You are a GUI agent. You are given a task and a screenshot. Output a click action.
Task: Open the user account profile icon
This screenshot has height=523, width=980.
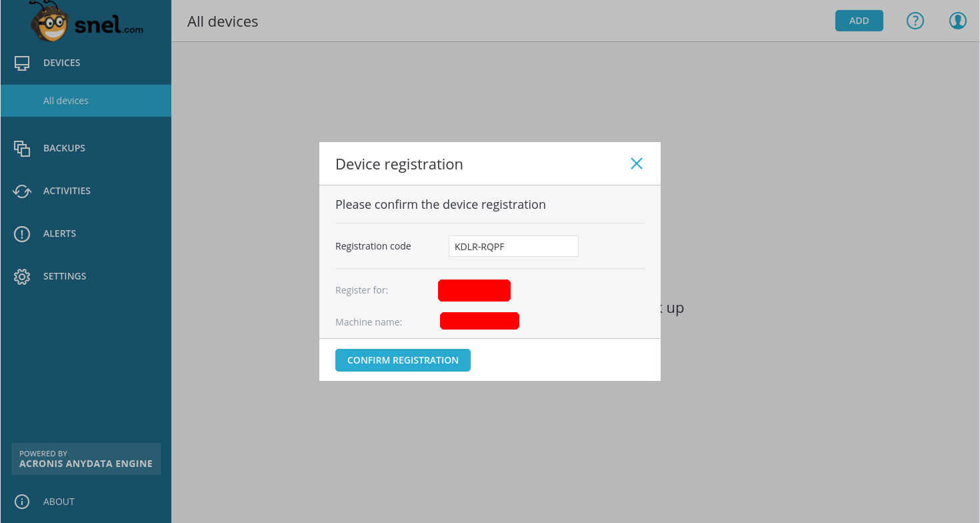tap(957, 21)
